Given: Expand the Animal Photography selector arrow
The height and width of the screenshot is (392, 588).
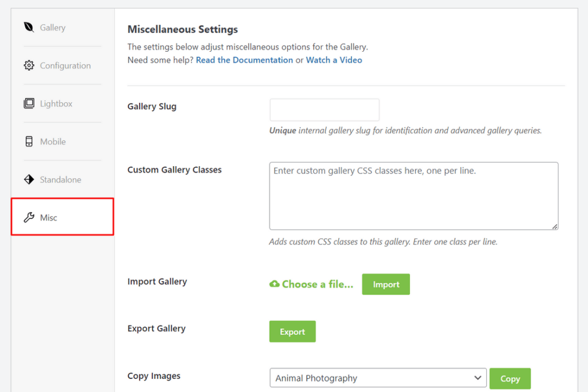Looking at the screenshot, I should (x=477, y=378).
